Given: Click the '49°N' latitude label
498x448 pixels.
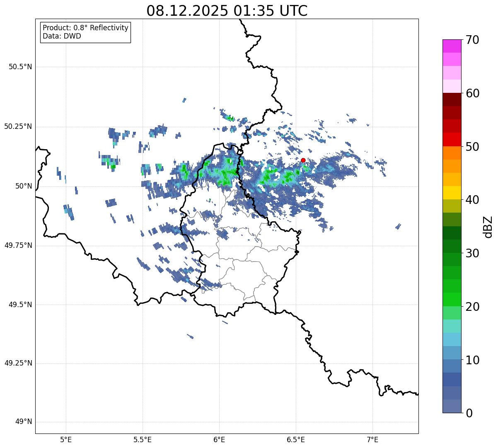Looking at the screenshot, I should [24, 422].
